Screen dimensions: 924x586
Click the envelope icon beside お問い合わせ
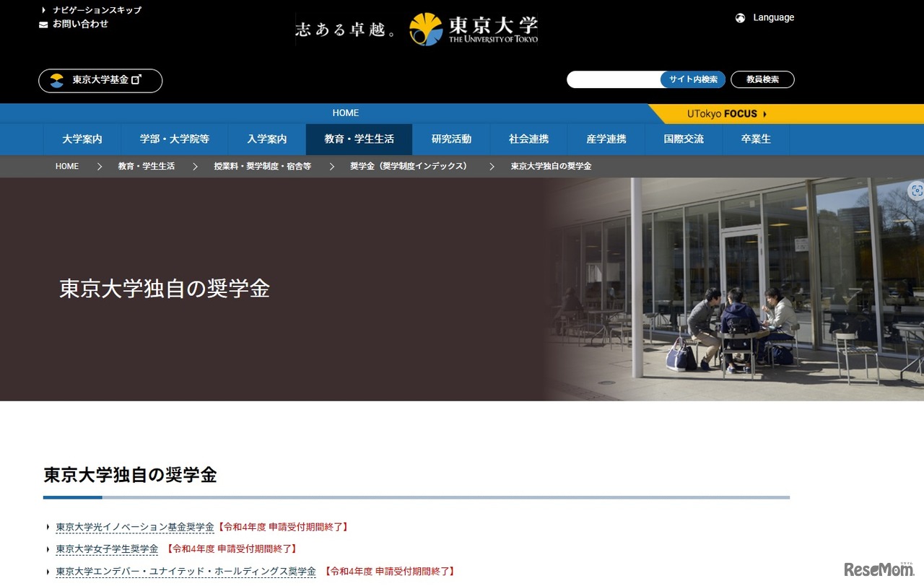(x=43, y=25)
